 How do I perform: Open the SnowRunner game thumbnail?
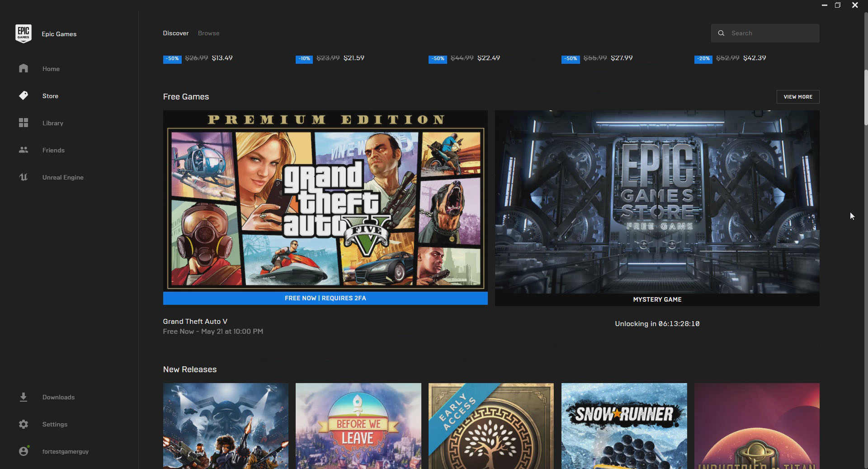(x=624, y=426)
